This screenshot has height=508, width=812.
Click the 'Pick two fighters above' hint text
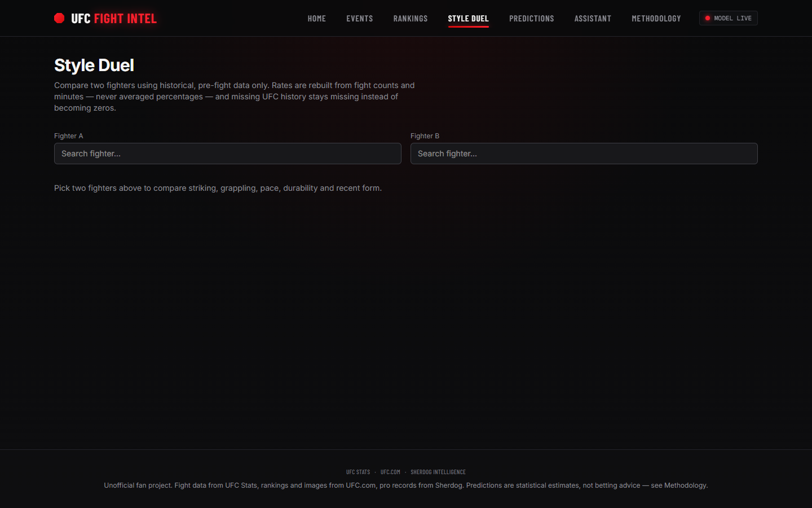(x=218, y=188)
